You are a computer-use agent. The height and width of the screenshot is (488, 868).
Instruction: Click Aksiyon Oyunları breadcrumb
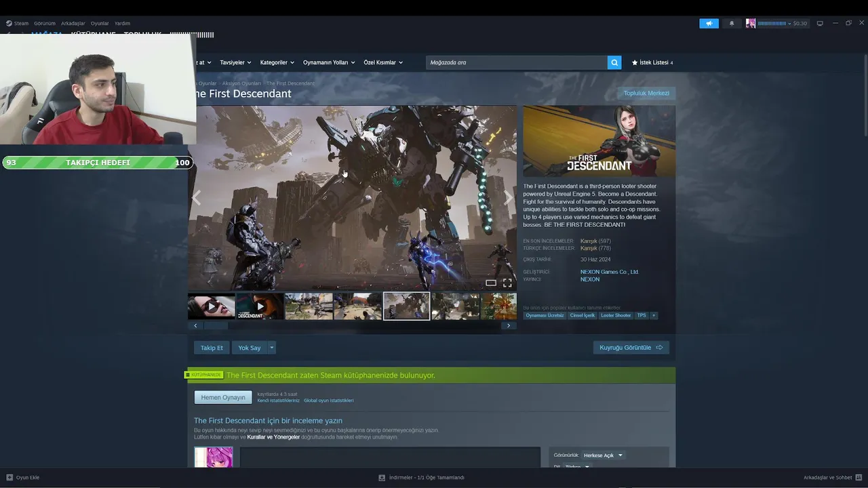241,83
